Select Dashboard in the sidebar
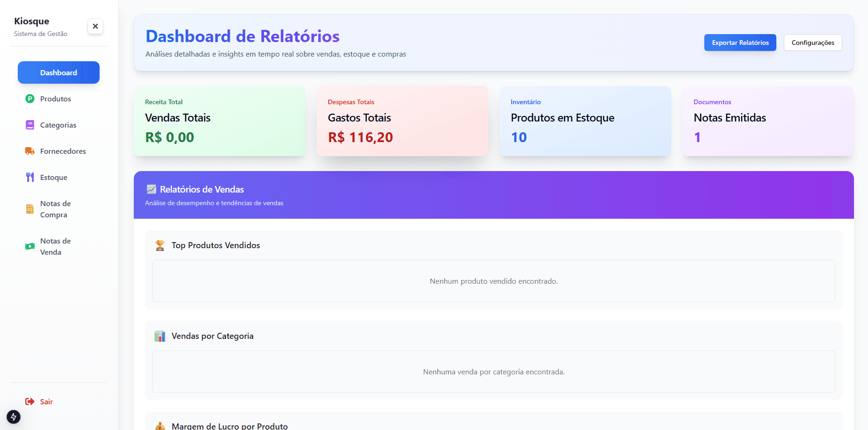The image size is (868, 430). (x=58, y=72)
